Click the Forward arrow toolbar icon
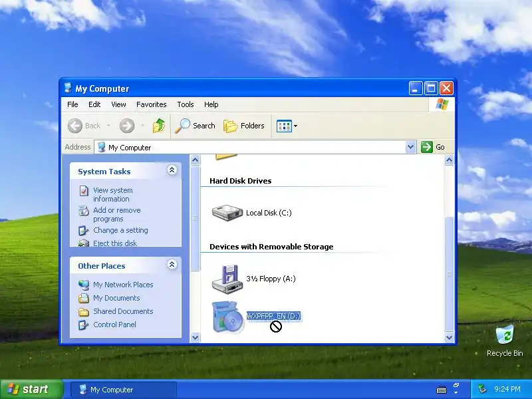The width and height of the screenshot is (532, 399). coord(127,126)
